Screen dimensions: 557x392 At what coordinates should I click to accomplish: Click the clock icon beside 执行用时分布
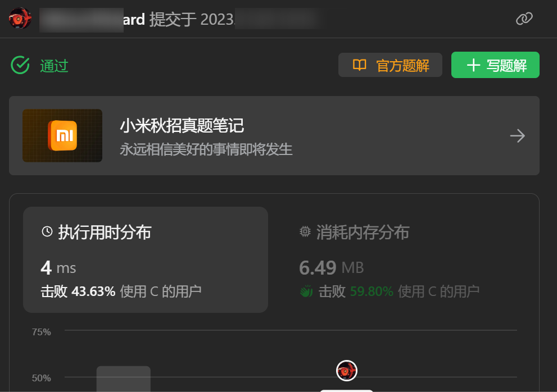pyautogui.click(x=47, y=231)
